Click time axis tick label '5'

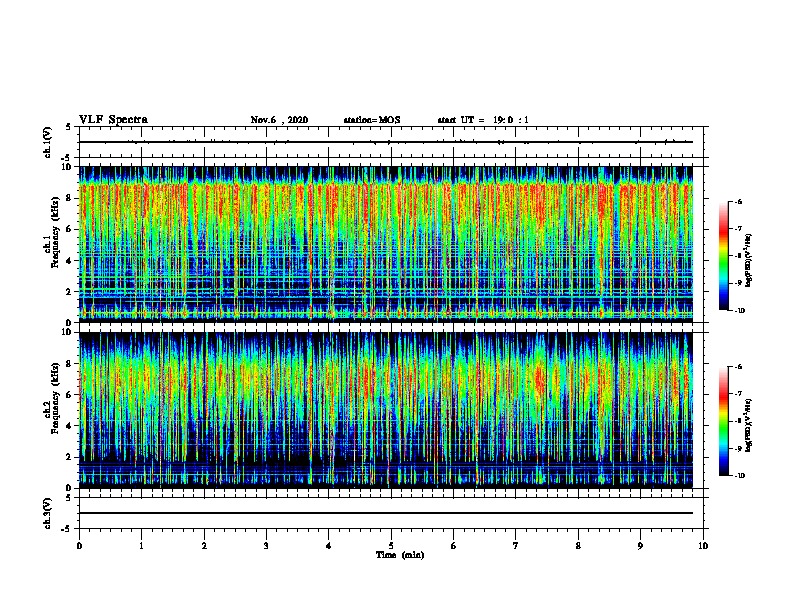[x=391, y=545]
